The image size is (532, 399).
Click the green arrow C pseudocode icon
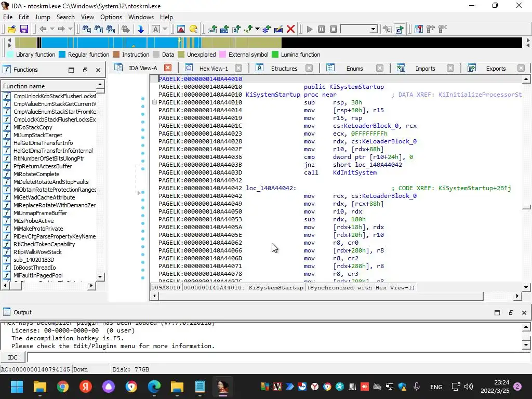pyautogui.click(x=400, y=29)
